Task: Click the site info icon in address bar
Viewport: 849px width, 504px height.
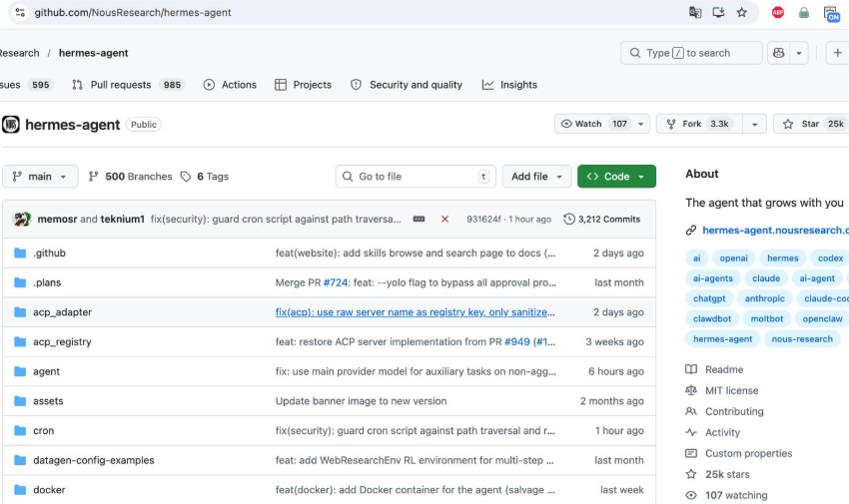Action: pyautogui.click(x=20, y=12)
